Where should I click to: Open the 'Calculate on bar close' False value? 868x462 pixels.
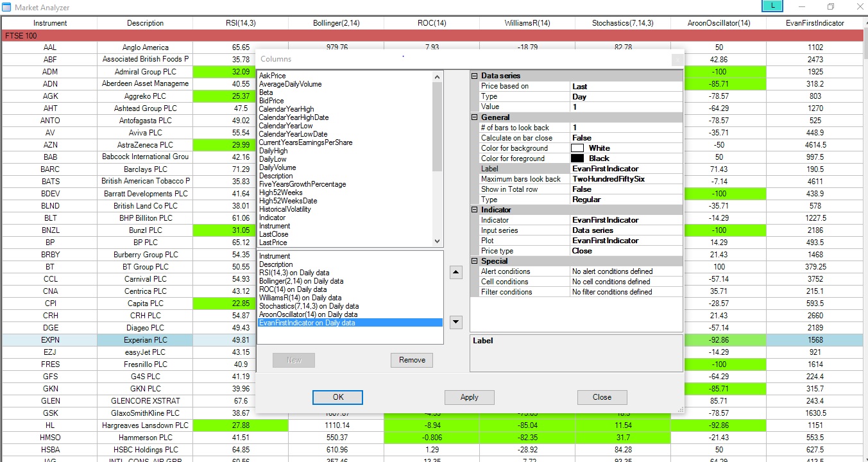pyautogui.click(x=626, y=138)
